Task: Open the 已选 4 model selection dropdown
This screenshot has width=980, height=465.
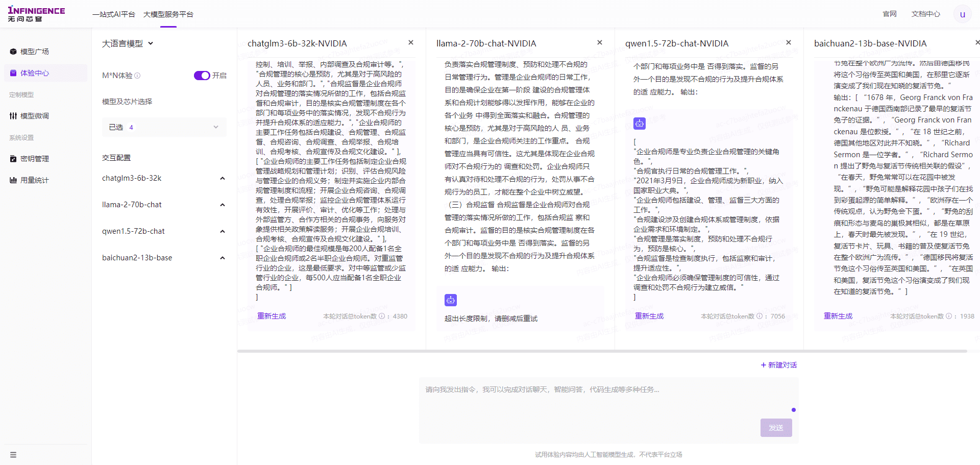Action: 164,127
